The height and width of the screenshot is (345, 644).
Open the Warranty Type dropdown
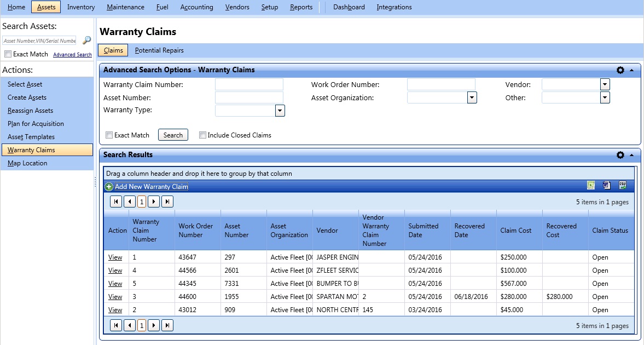[280, 110]
